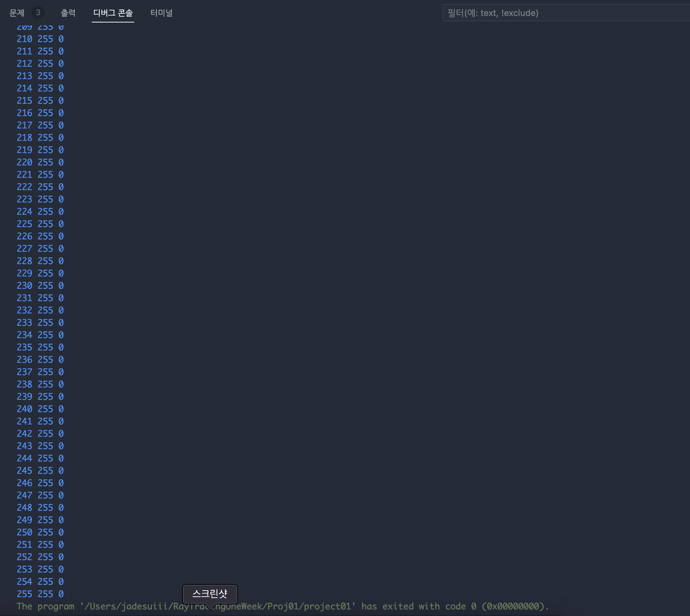
Task: Click the output line "210 255 0"
Action: pyautogui.click(x=40, y=39)
